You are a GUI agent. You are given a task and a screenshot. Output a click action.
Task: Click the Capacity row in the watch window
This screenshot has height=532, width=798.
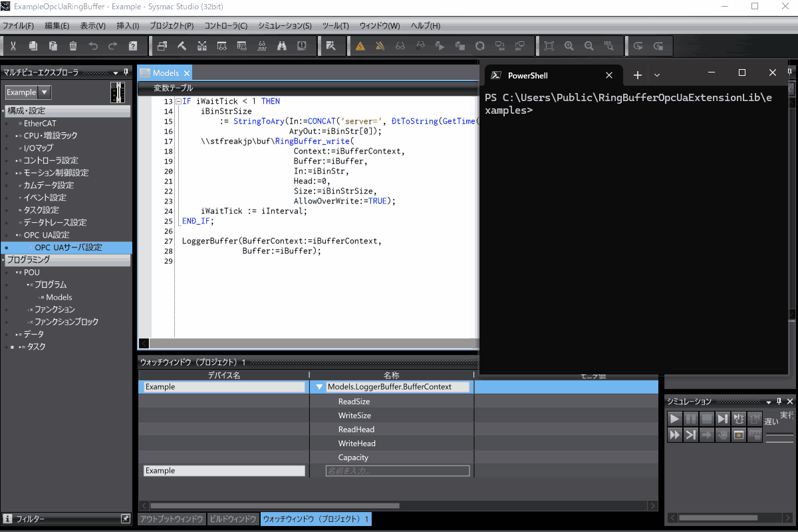pos(398,458)
